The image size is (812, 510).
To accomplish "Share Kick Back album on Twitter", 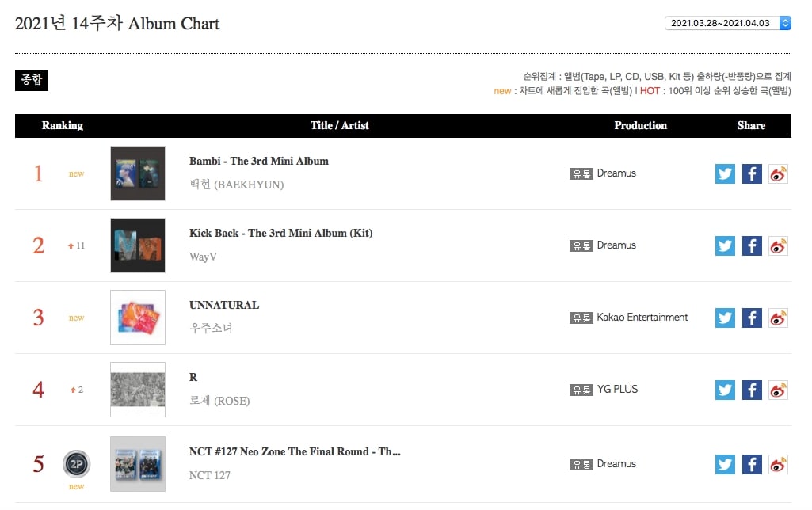I will click(x=725, y=245).
